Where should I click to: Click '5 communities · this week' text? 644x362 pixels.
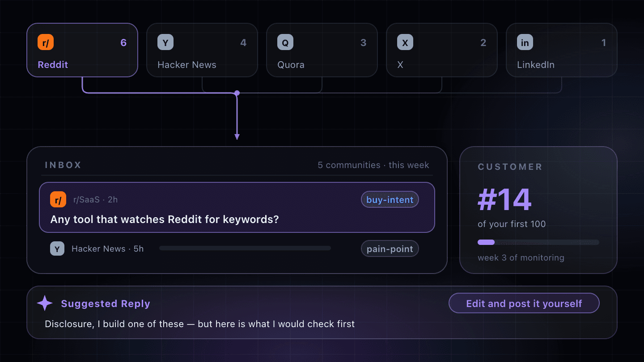(x=373, y=165)
